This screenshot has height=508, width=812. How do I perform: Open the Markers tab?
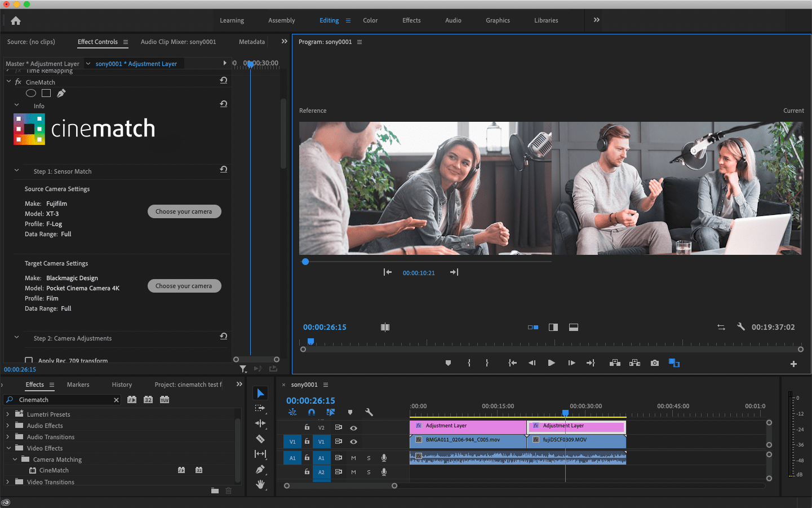[78, 385]
